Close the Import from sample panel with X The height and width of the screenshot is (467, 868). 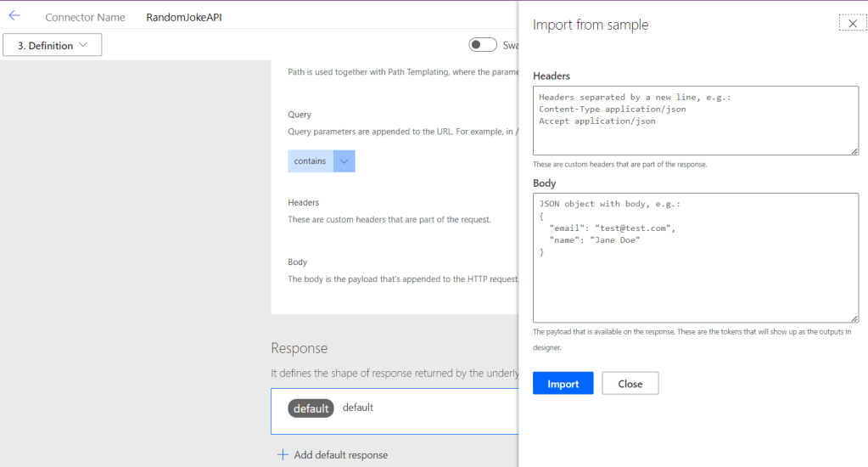(852, 24)
